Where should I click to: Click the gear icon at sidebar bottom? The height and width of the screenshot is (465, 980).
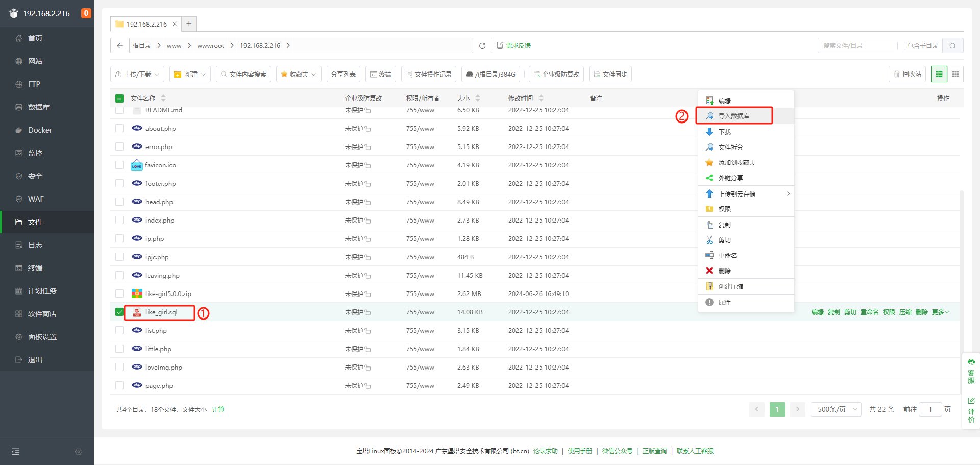click(79, 452)
